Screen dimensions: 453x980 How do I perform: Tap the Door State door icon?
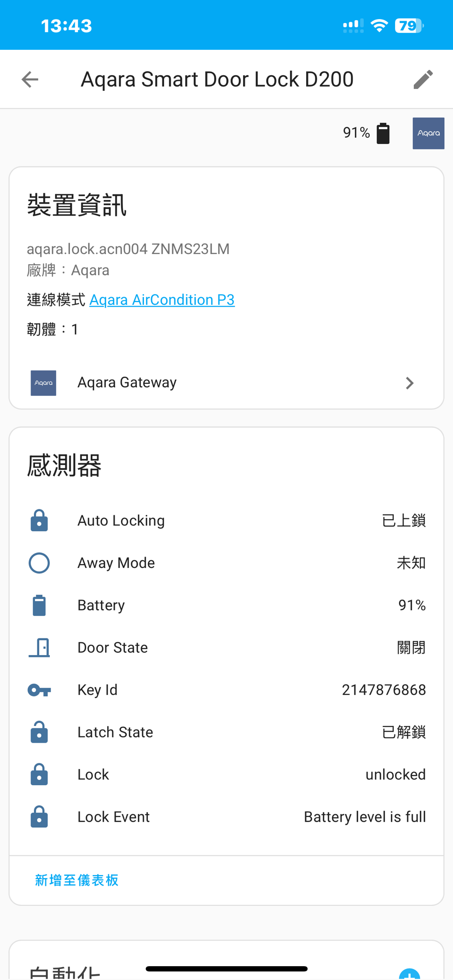[x=39, y=647]
